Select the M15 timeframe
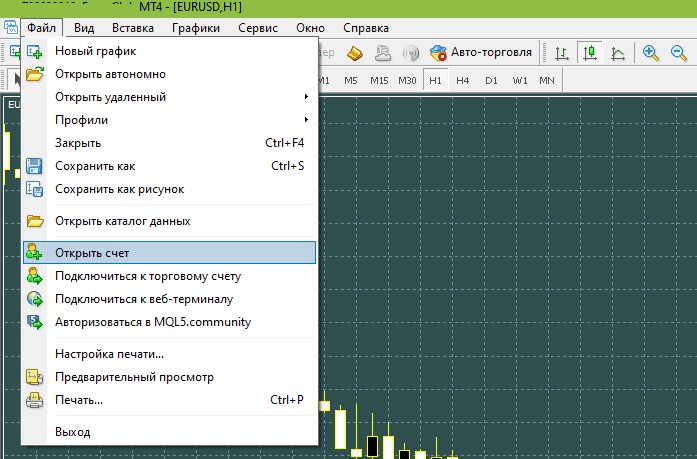Viewport: 697px width, 459px height. [x=379, y=80]
